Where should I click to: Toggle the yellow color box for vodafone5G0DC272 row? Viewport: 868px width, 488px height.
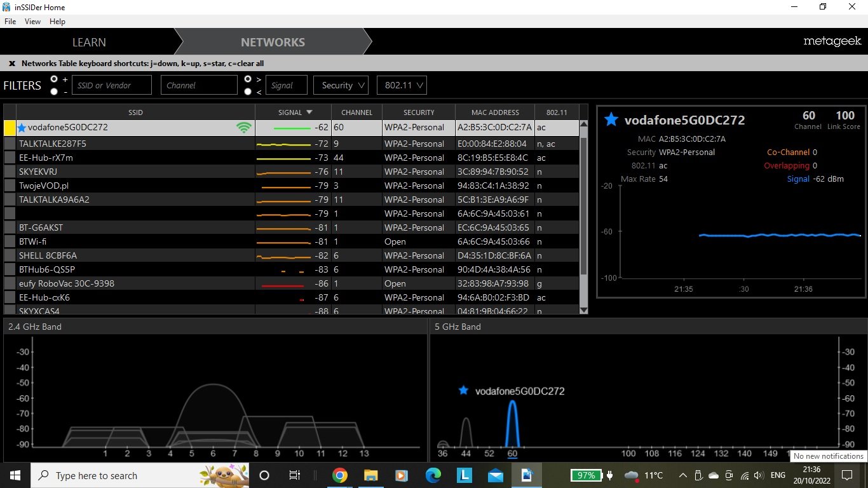pyautogui.click(x=10, y=128)
